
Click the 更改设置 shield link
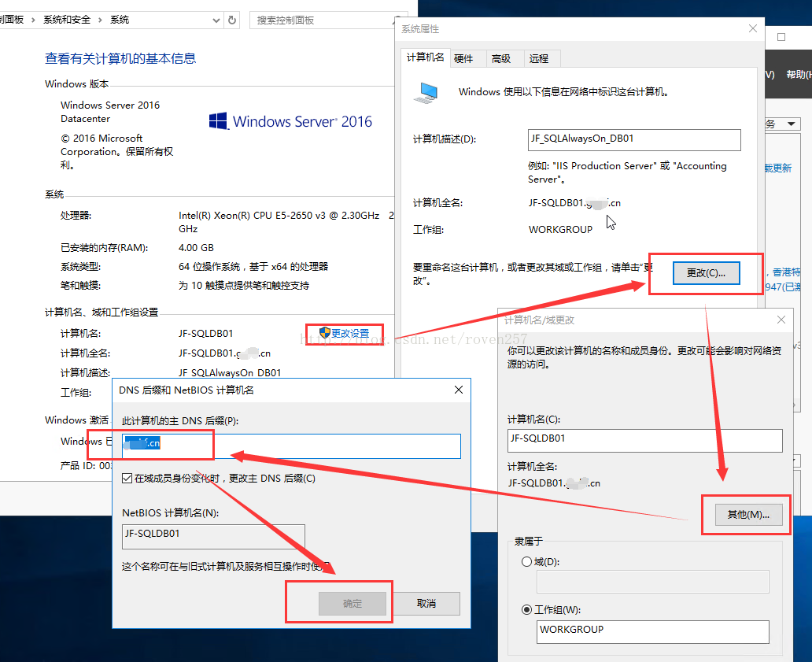[x=345, y=334]
